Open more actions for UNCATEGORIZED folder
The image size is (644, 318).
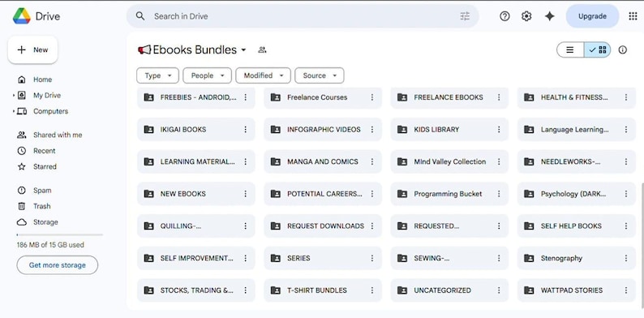499,290
